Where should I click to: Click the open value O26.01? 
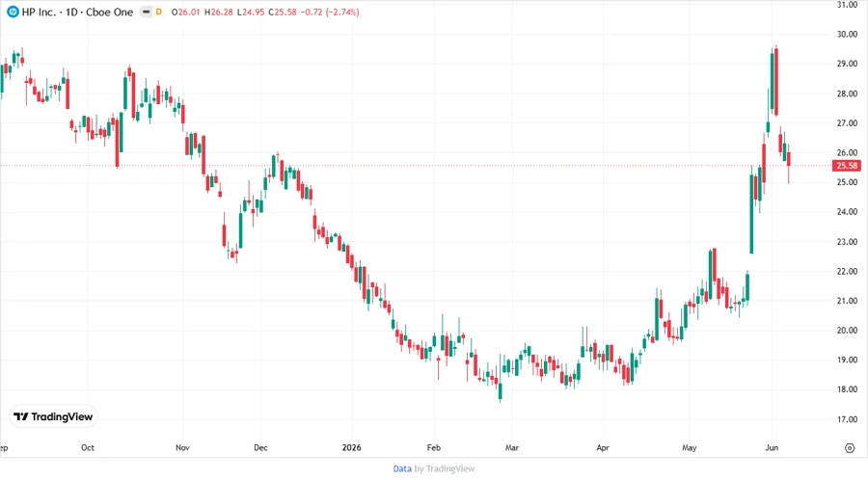pos(185,13)
